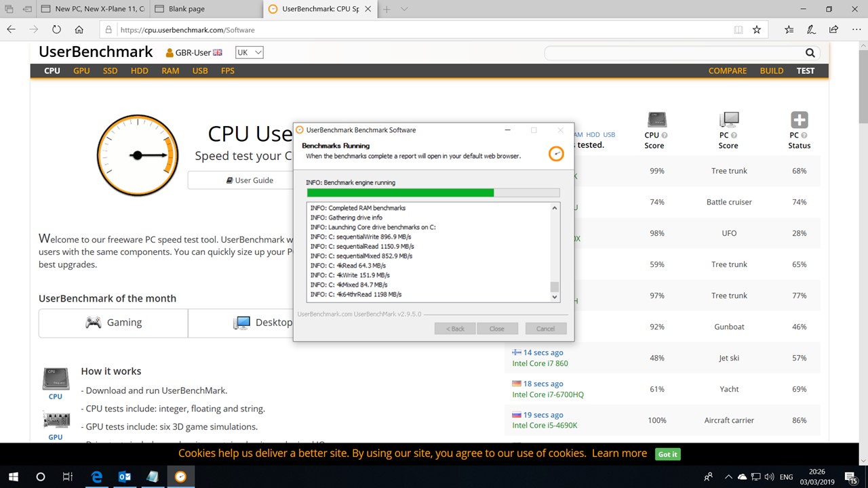This screenshot has width=868, height=488.
Task: Click the volume icon in system tray
Action: [x=770, y=477]
